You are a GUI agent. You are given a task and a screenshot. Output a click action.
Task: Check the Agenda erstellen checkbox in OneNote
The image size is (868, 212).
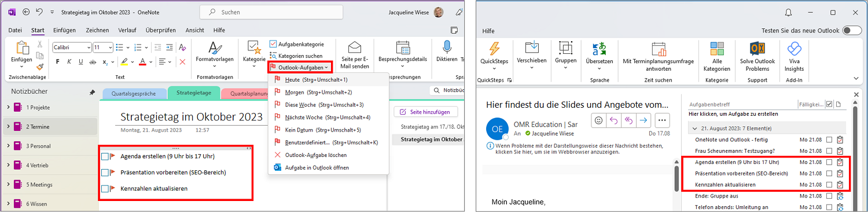pyautogui.click(x=105, y=156)
